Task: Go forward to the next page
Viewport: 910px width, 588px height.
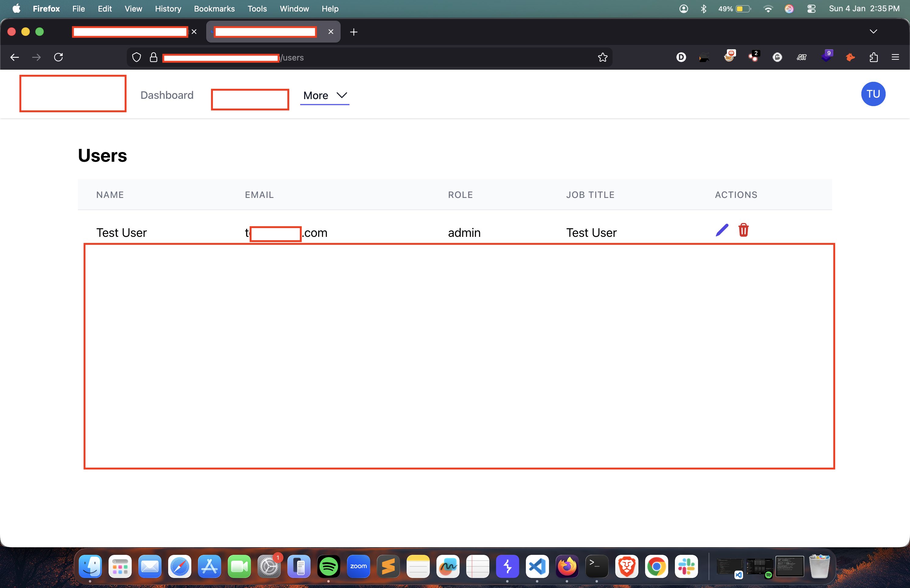Action: (x=36, y=57)
